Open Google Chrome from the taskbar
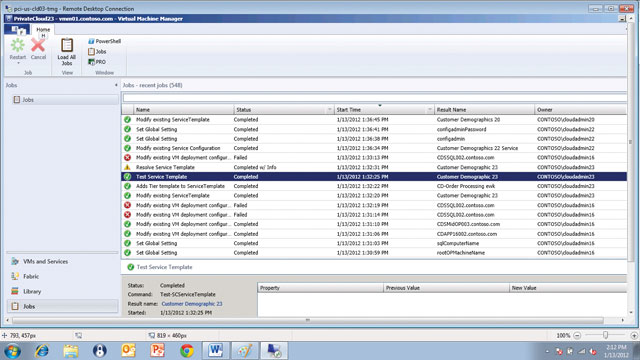This screenshot has width=640, height=360. click(x=187, y=351)
